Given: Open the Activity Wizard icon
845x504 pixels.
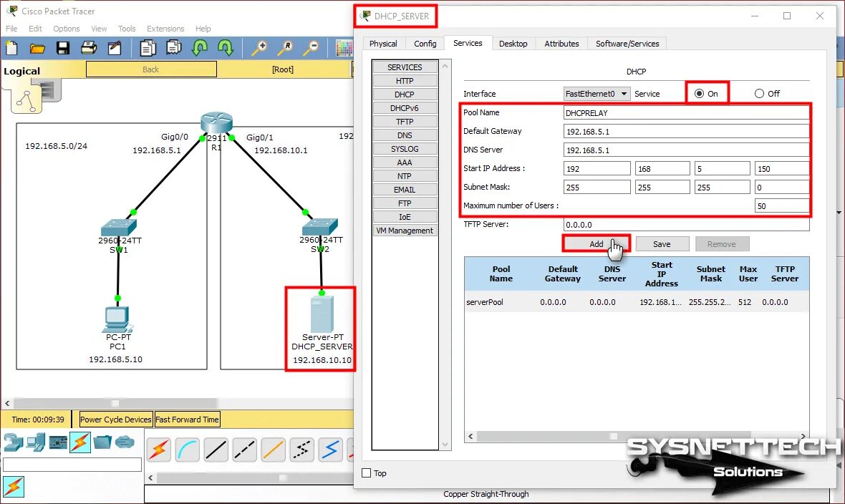Looking at the screenshot, I should click(115, 49).
